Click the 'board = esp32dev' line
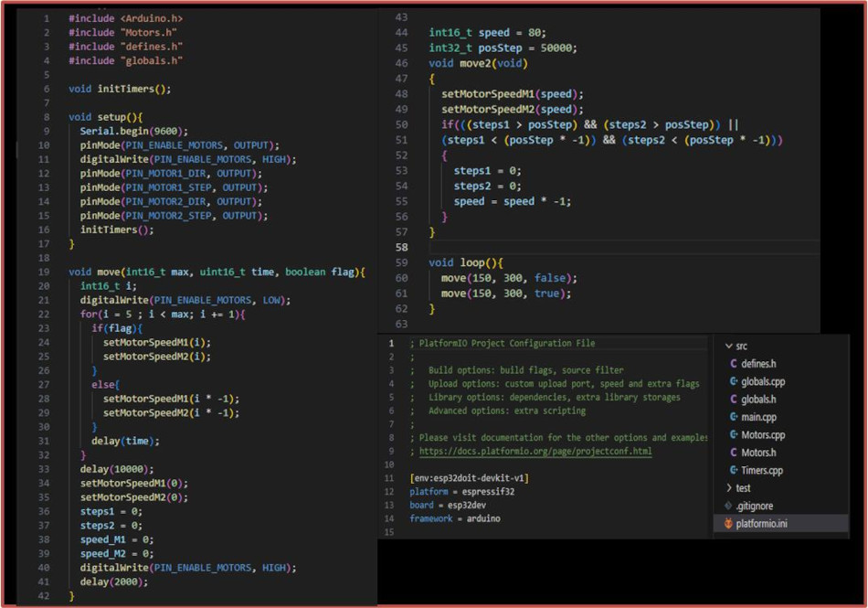The height and width of the screenshot is (608, 868). pos(448,505)
